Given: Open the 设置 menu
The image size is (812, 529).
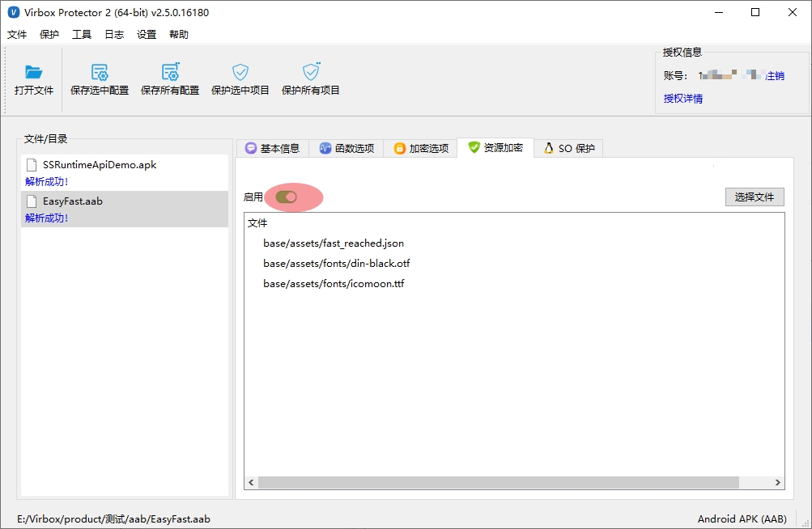Looking at the screenshot, I should coord(147,35).
